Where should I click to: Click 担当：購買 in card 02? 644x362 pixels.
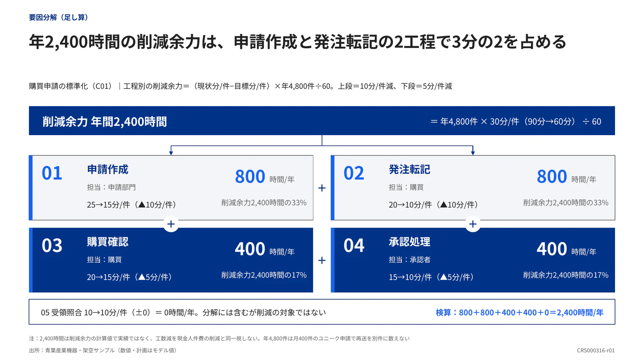406,187
